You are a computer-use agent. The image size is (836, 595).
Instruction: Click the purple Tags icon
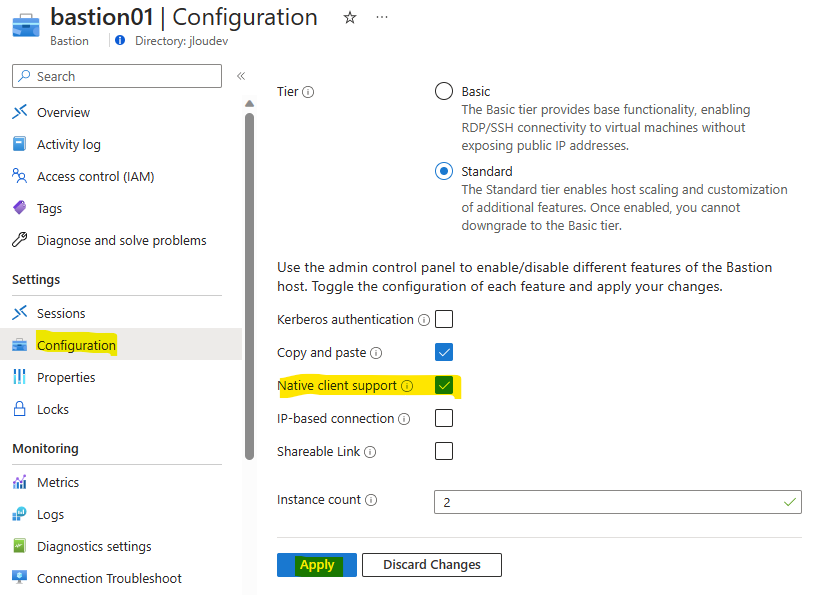(x=20, y=208)
